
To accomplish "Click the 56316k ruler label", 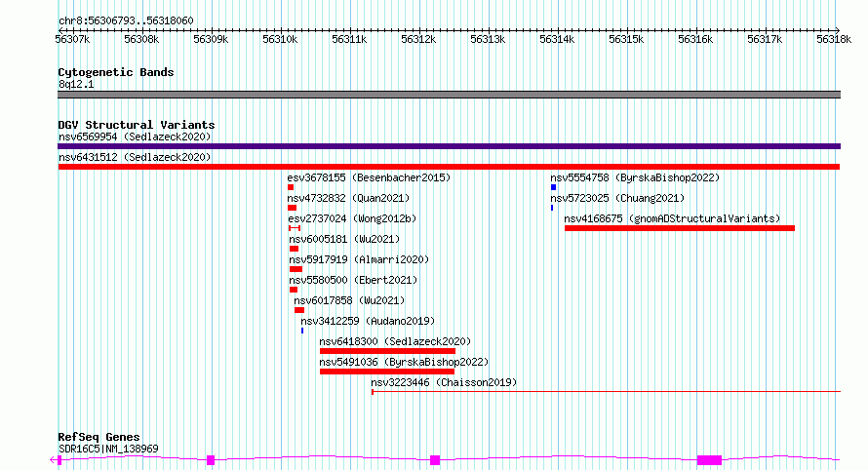I will click(695, 39).
